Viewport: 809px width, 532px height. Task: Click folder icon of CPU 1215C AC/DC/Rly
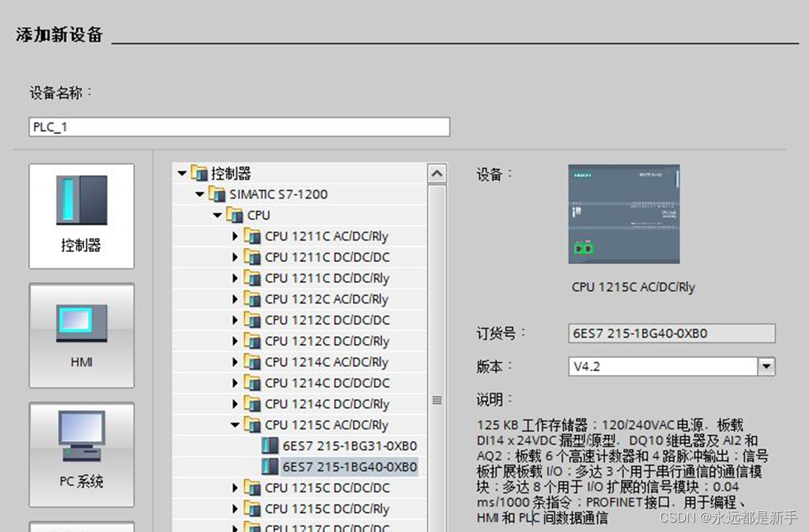pyautogui.click(x=252, y=424)
